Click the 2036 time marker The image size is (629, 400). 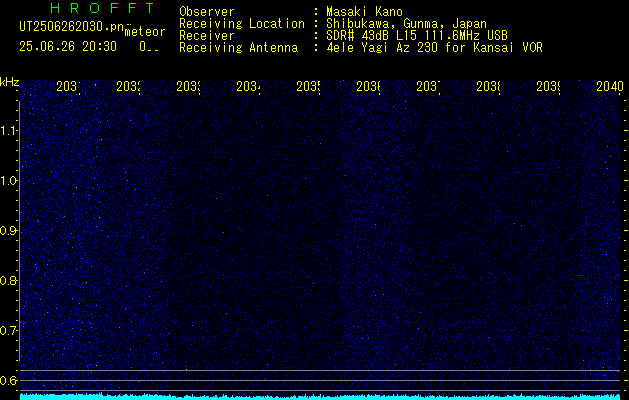click(x=368, y=86)
